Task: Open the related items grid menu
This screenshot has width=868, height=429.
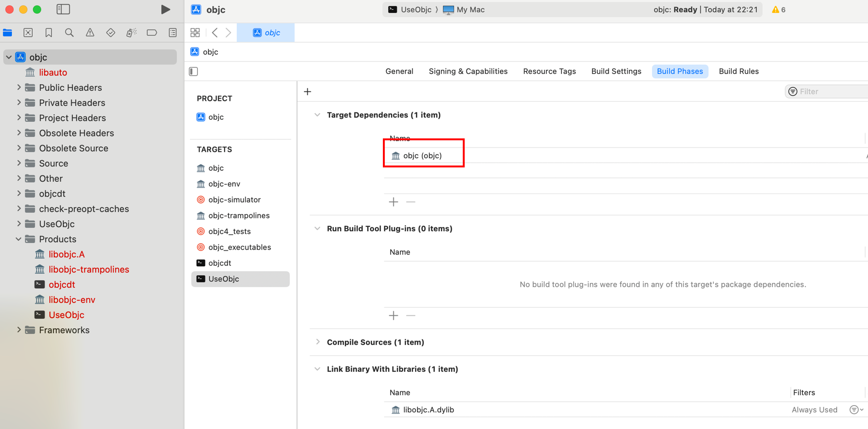Action: 195,33
